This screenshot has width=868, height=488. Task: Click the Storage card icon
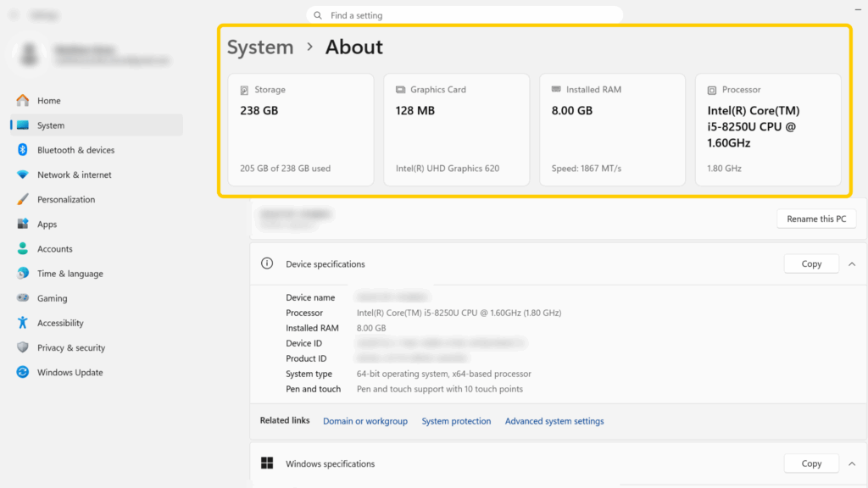point(245,89)
